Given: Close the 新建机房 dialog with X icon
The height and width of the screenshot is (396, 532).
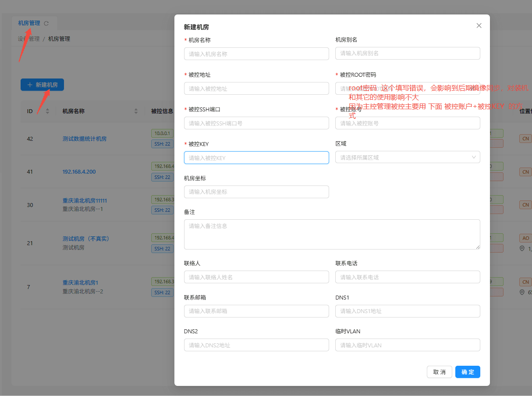Looking at the screenshot, I should point(479,25).
